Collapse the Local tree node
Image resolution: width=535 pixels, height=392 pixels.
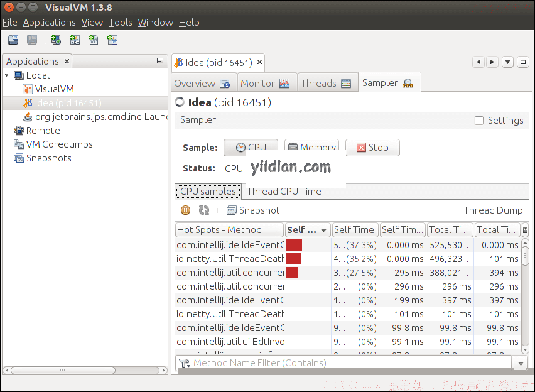pyautogui.click(x=7, y=75)
